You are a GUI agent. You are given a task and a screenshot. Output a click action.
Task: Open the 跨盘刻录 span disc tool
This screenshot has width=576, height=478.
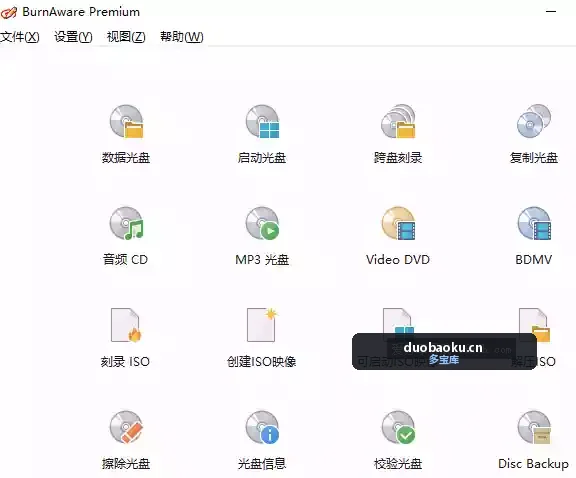click(398, 134)
